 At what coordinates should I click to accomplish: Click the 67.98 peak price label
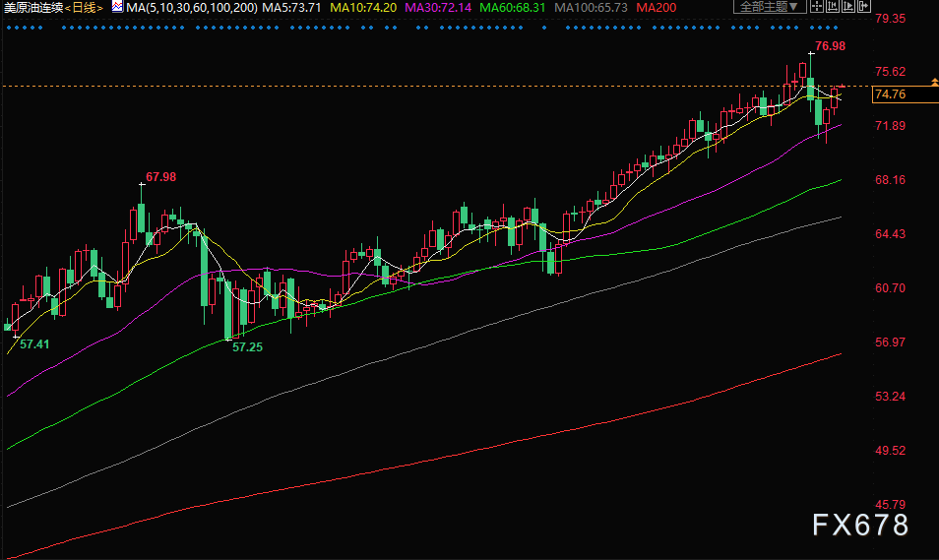pos(161,177)
